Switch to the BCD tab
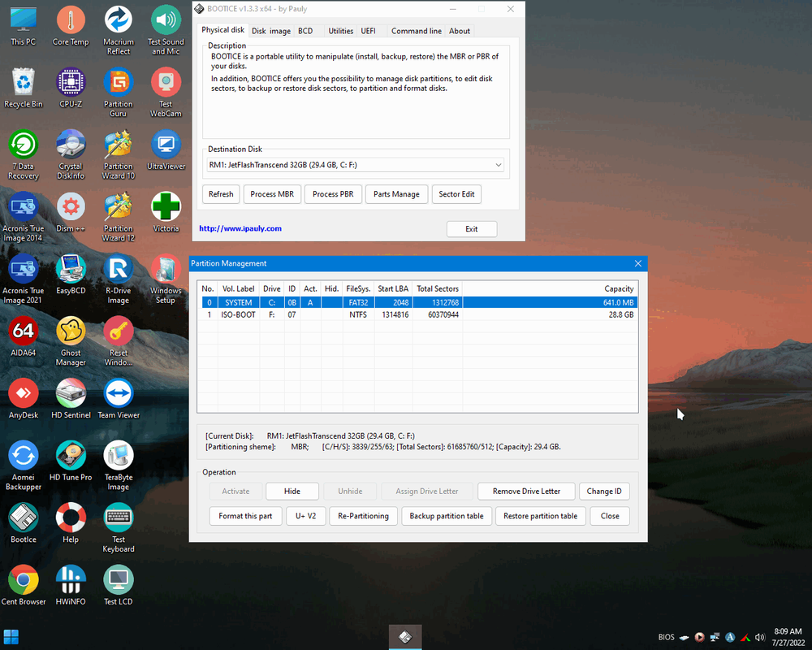The image size is (812, 650). pyautogui.click(x=305, y=31)
